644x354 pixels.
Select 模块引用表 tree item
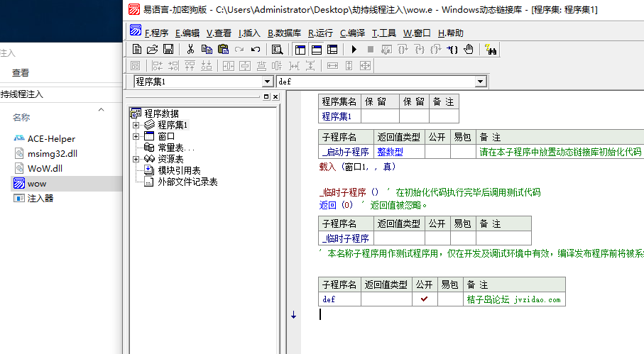(x=179, y=170)
